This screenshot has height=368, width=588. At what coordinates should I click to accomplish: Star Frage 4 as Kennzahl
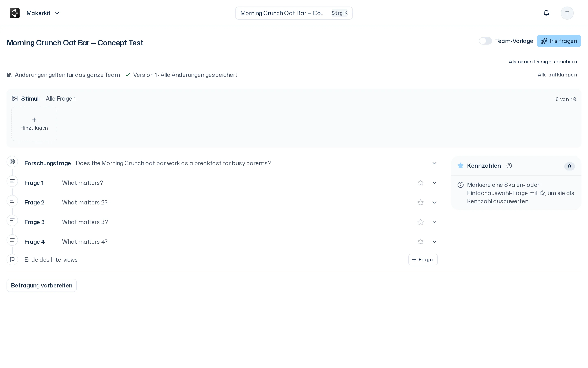[x=420, y=242]
